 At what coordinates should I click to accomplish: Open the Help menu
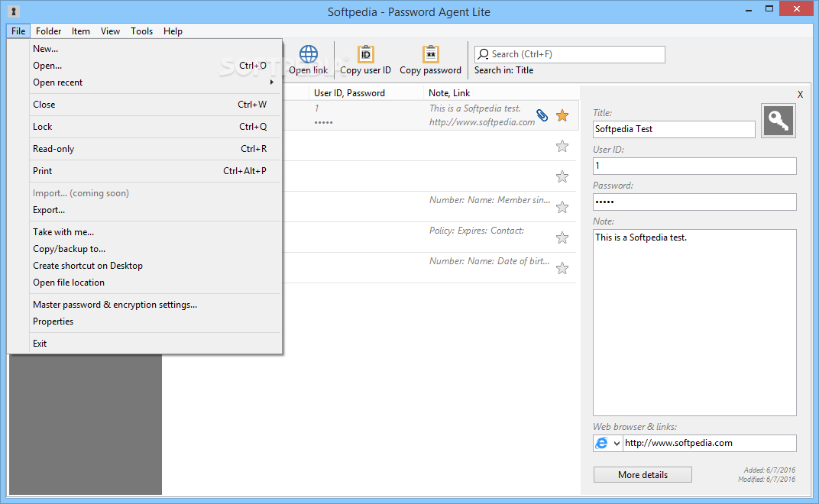point(173,31)
